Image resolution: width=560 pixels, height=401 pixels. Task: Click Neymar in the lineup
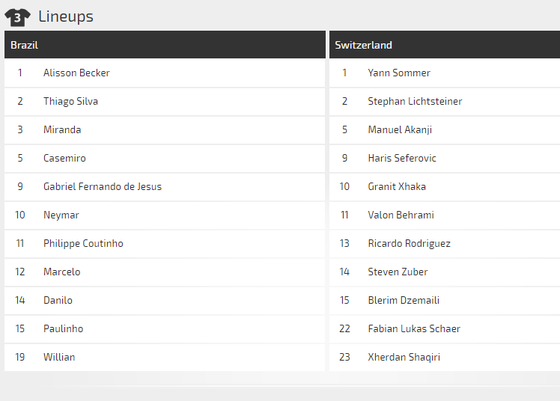[x=61, y=215]
